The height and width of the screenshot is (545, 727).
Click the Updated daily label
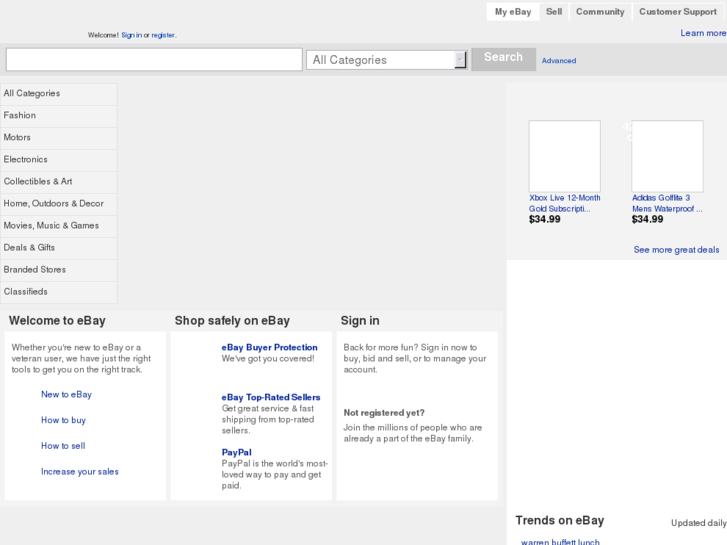tap(699, 523)
